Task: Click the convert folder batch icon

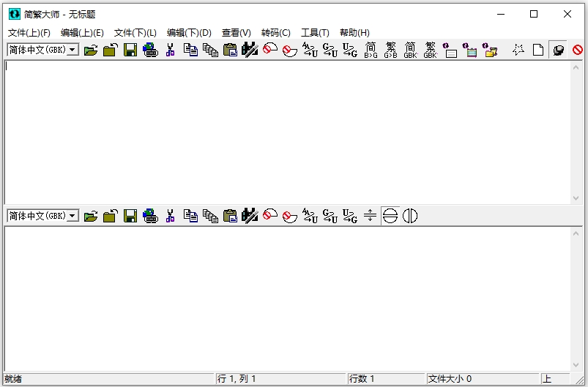Action: point(490,50)
